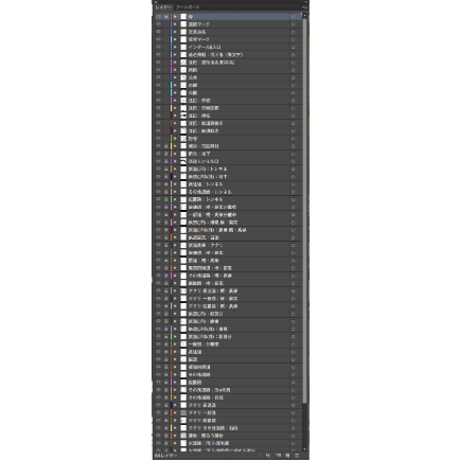Click the Layers panel vertical scroll thumb

304,210
